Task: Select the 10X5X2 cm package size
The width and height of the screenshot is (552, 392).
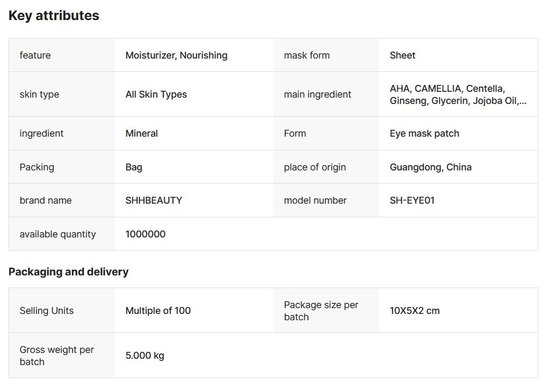Action: click(x=415, y=311)
